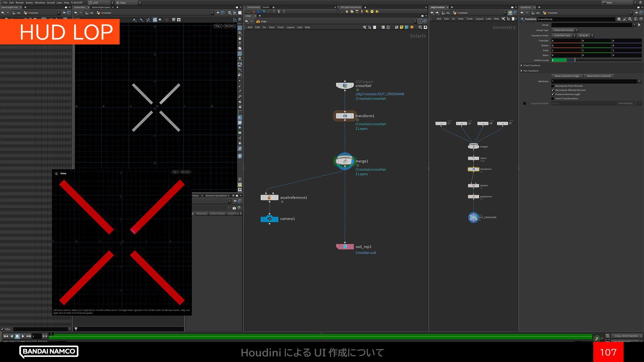The height and width of the screenshot is (362, 644).
Task: Click the parameter pane help question icon
Action: pos(641,19)
